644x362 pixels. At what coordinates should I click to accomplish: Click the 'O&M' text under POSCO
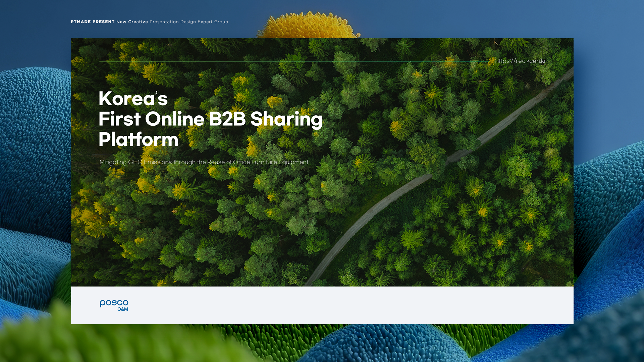coord(123,309)
